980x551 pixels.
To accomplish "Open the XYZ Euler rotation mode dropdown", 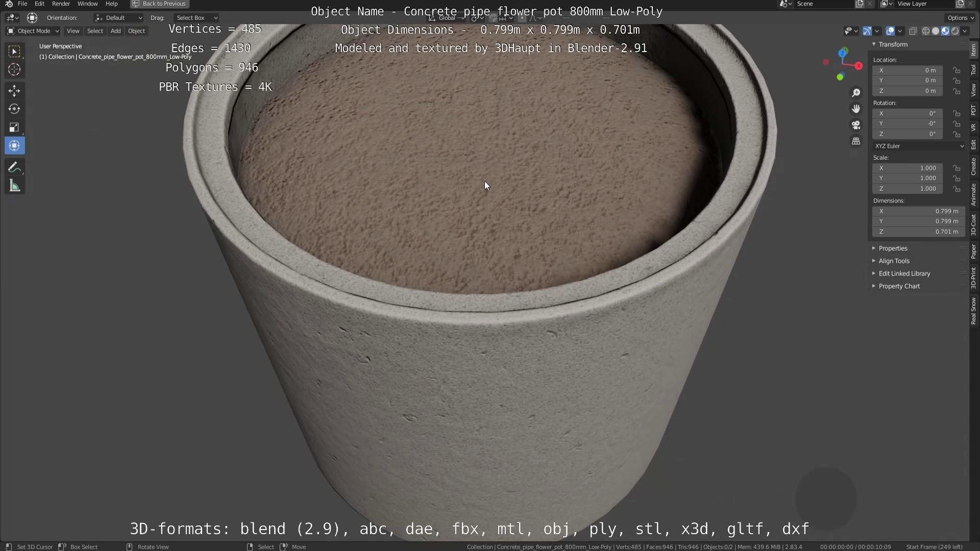I will click(919, 146).
